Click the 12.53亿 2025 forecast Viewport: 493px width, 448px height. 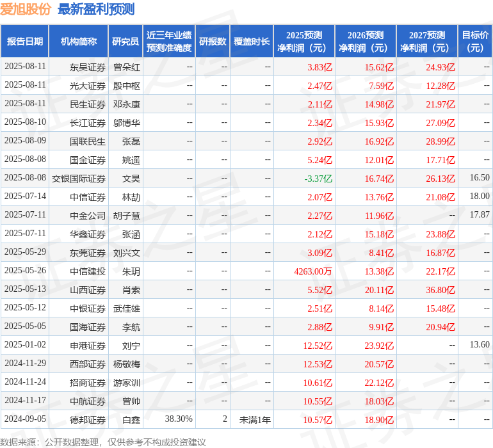(x=318, y=364)
